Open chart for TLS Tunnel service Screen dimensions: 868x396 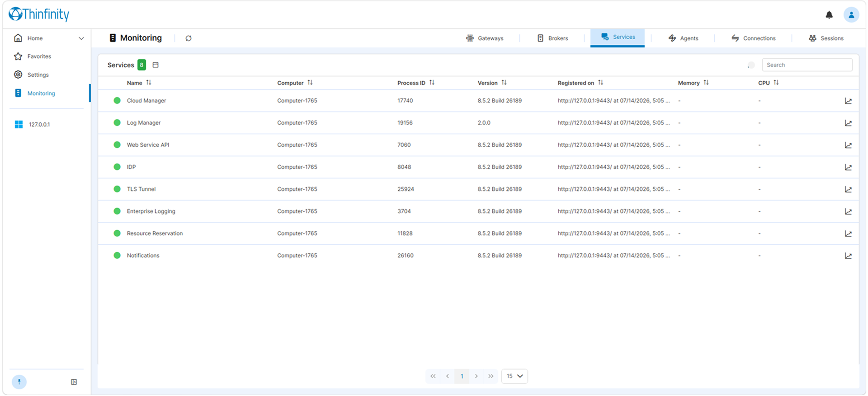coord(848,190)
